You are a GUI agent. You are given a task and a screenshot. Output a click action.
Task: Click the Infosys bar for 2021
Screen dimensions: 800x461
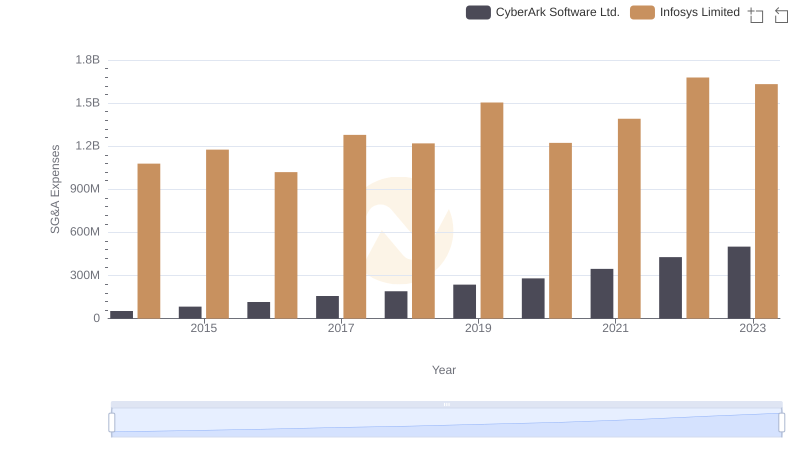(x=629, y=218)
